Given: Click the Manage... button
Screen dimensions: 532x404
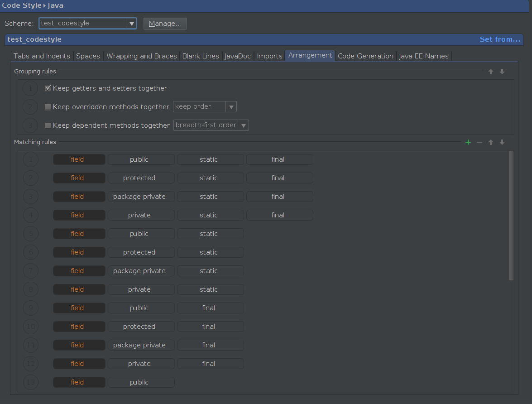Looking at the screenshot, I should (x=165, y=23).
